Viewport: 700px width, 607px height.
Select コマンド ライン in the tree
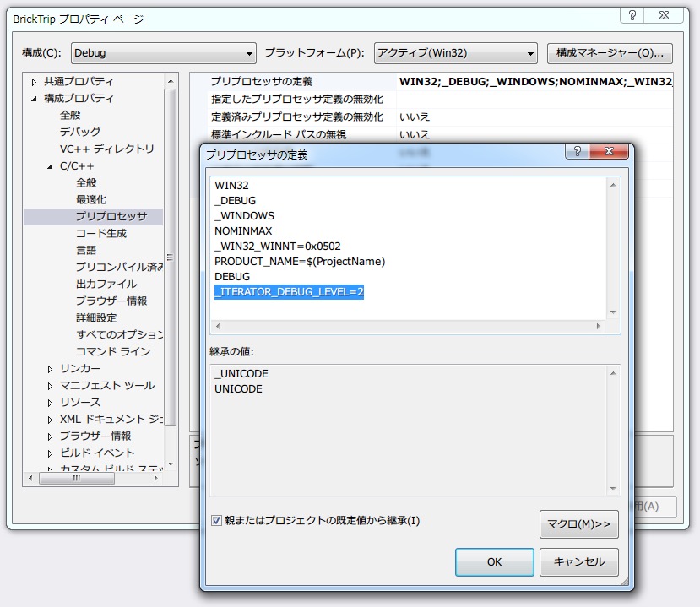click(x=113, y=352)
